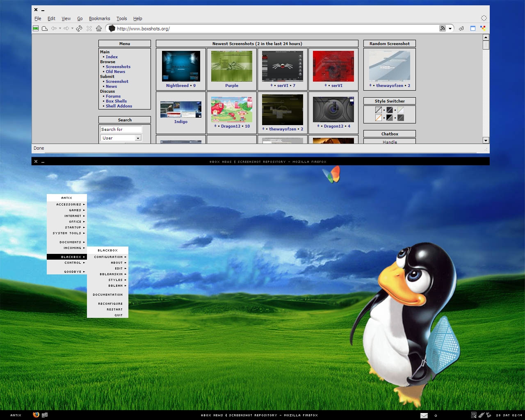This screenshot has height=420, width=525.
Task: Launch Firefox from the bottom taskbar
Action: [x=36, y=415]
